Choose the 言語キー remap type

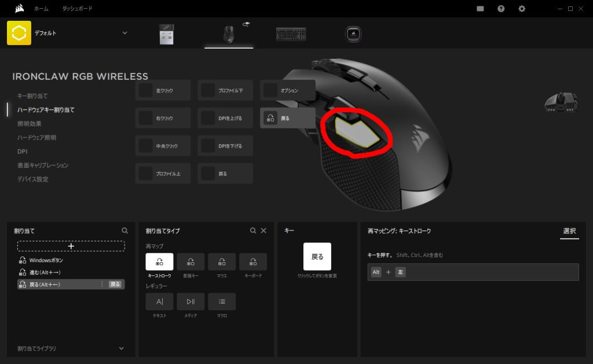pyautogui.click(x=191, y=262)
